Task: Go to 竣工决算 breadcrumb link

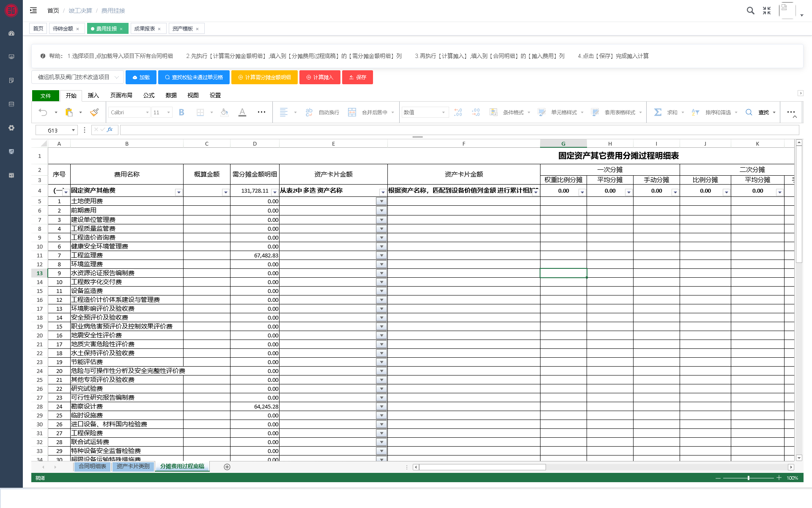Action: click(x=80, y=11)
